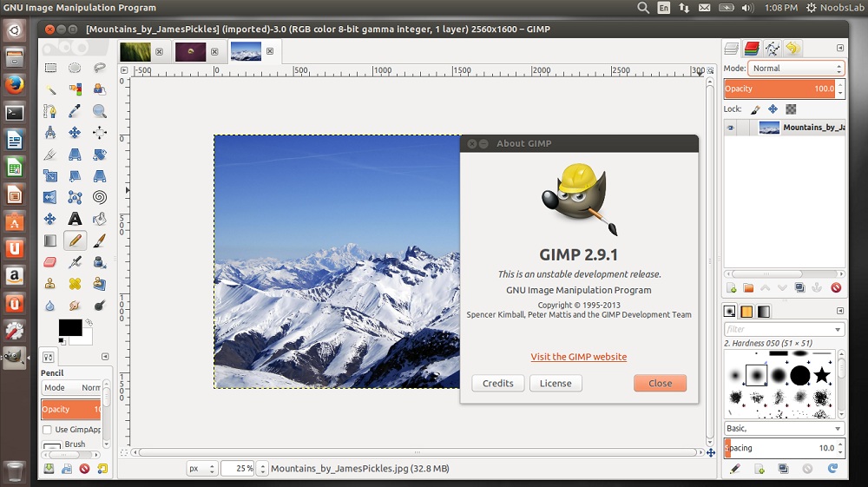This screenshot has width=868, height=487.
Task: Toggle visibility eye of Mountains layer
Action: point(730,128)
